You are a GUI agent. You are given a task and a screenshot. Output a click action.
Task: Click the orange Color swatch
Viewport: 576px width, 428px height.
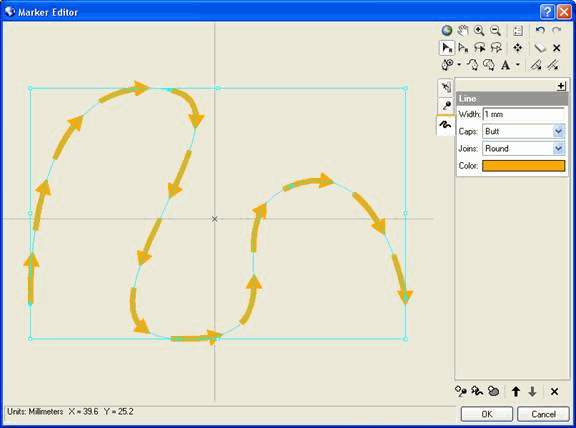click(523, 166)
